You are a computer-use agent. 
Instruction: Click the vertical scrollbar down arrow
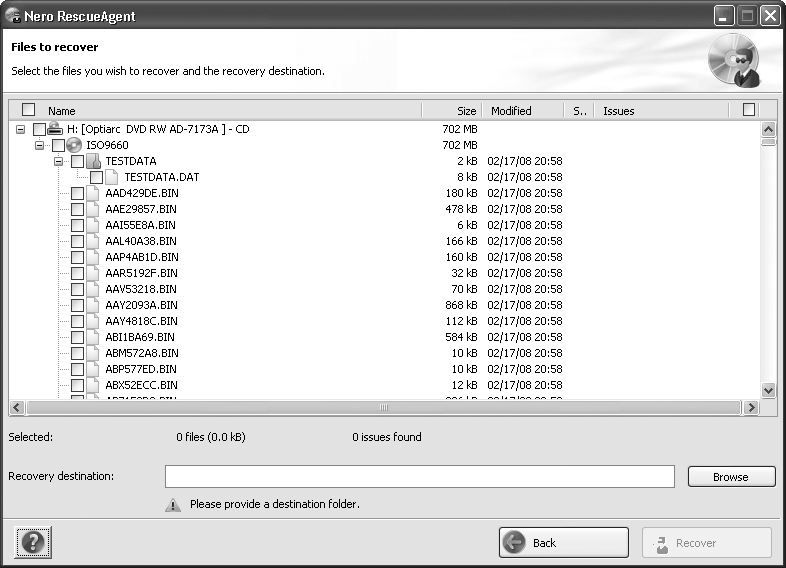(x=768, y=390)
